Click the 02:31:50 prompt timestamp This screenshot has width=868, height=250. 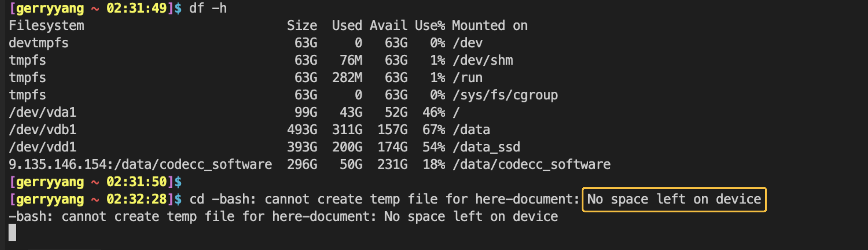click(136, 182)
